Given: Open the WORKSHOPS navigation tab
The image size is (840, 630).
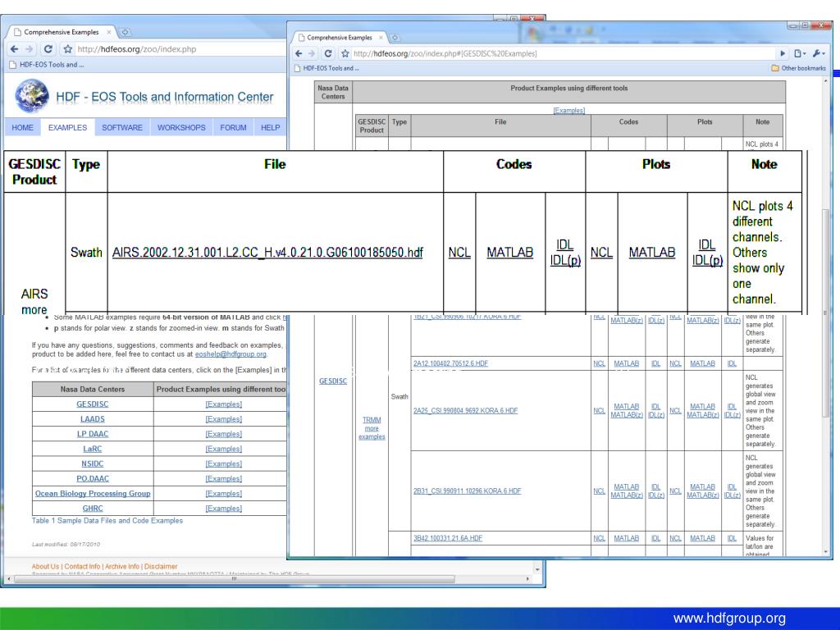Looking at the screenshot, I should 181,127.
